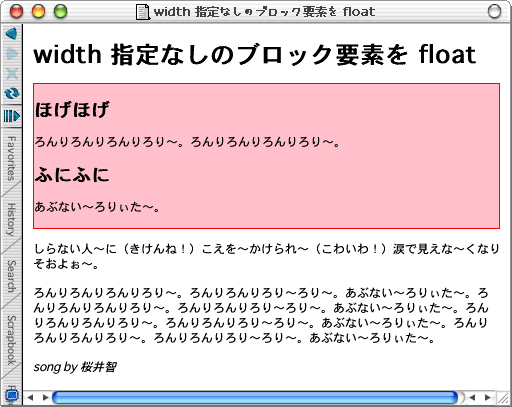The height and width of the screenshot is (407, 512).
Task: Reload the page with the Refresh icon
Action: coord(12,93)
